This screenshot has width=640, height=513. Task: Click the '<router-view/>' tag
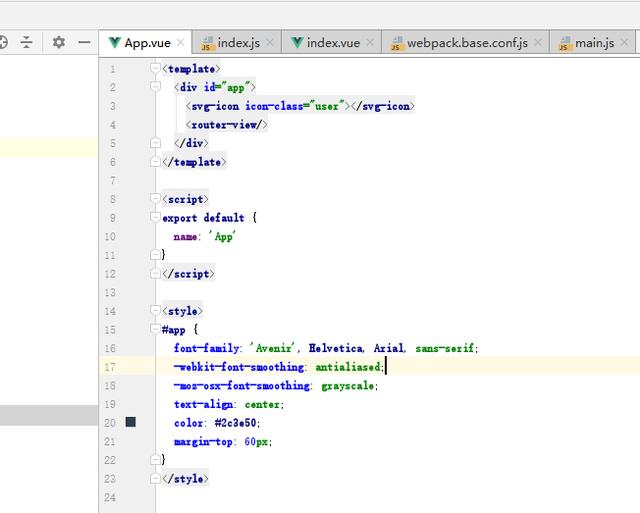227,124
